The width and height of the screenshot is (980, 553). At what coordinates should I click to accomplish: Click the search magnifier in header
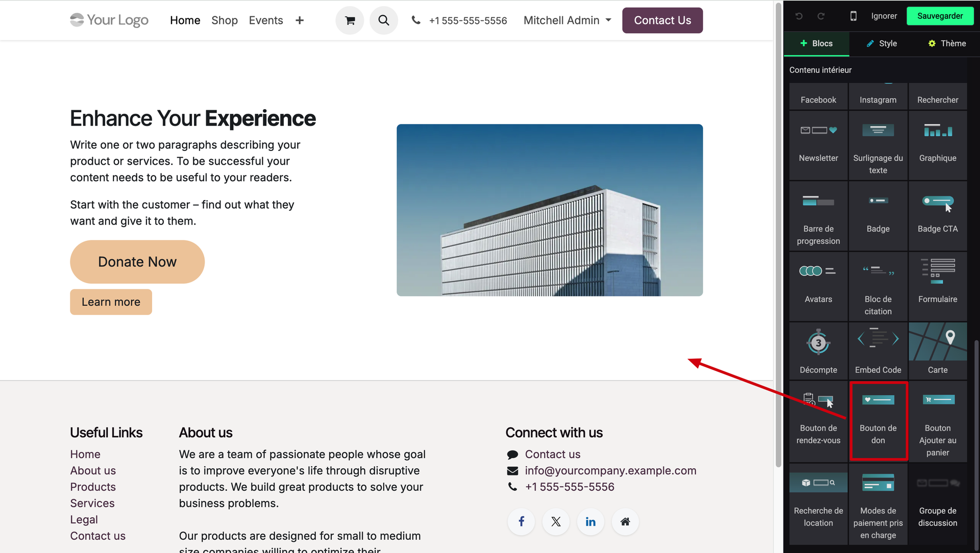(x=384, y=20)
